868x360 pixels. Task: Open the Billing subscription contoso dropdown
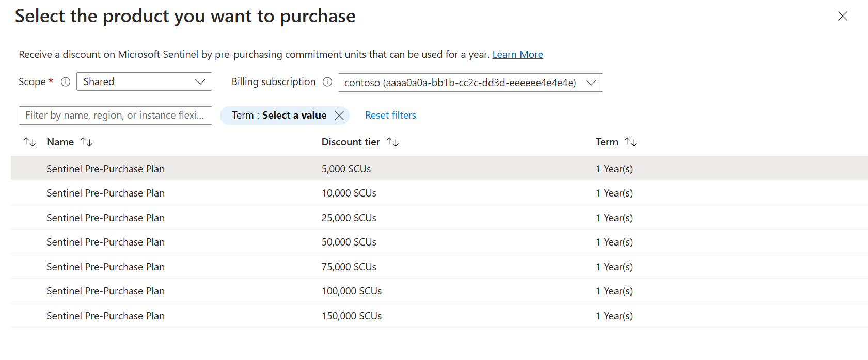pos(470,83)
